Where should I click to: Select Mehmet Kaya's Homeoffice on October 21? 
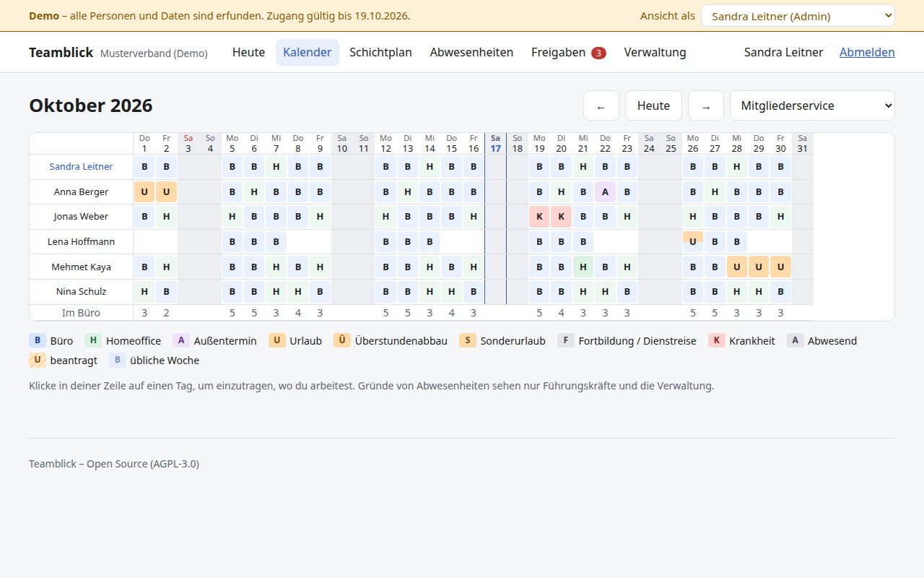point(583,267)
